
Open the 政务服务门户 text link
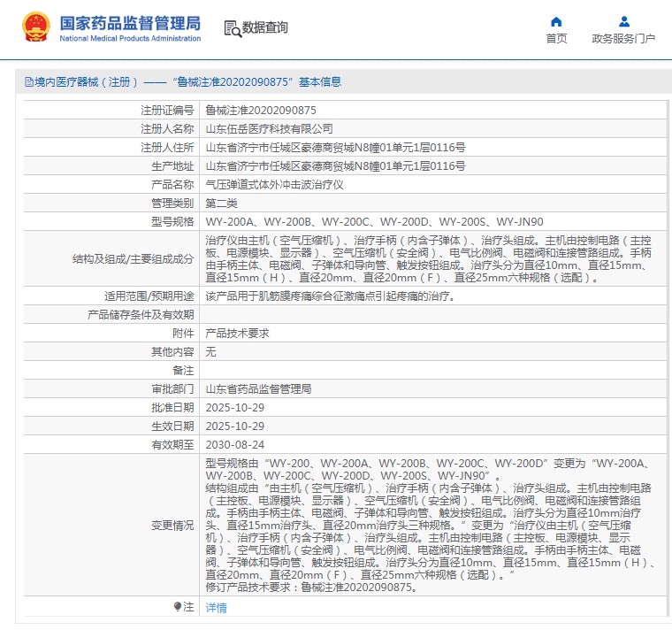[623, 39]
